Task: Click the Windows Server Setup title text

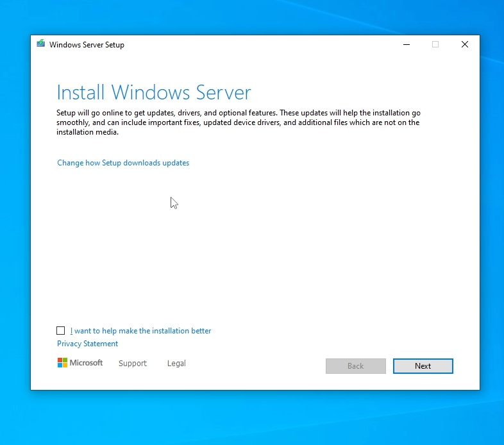Action: pos(87,45)
